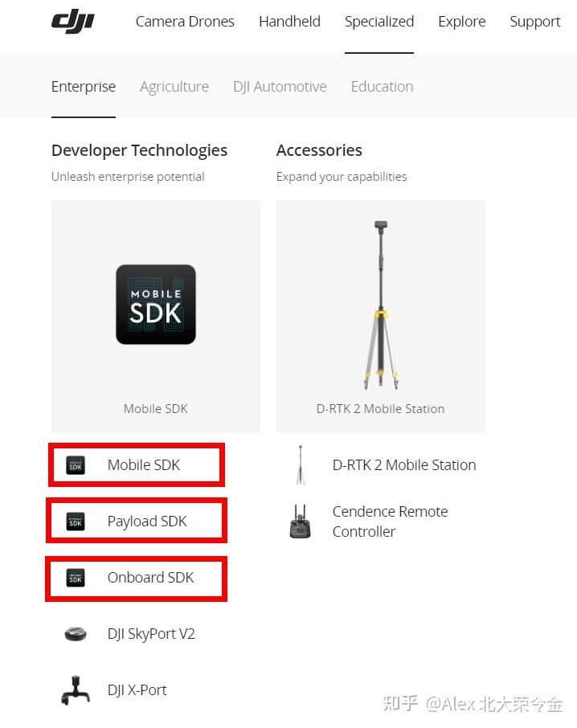577x728 pixels.
Task: Open the Handheld menu
Action: pyautogui.click(x=289, y=22)
